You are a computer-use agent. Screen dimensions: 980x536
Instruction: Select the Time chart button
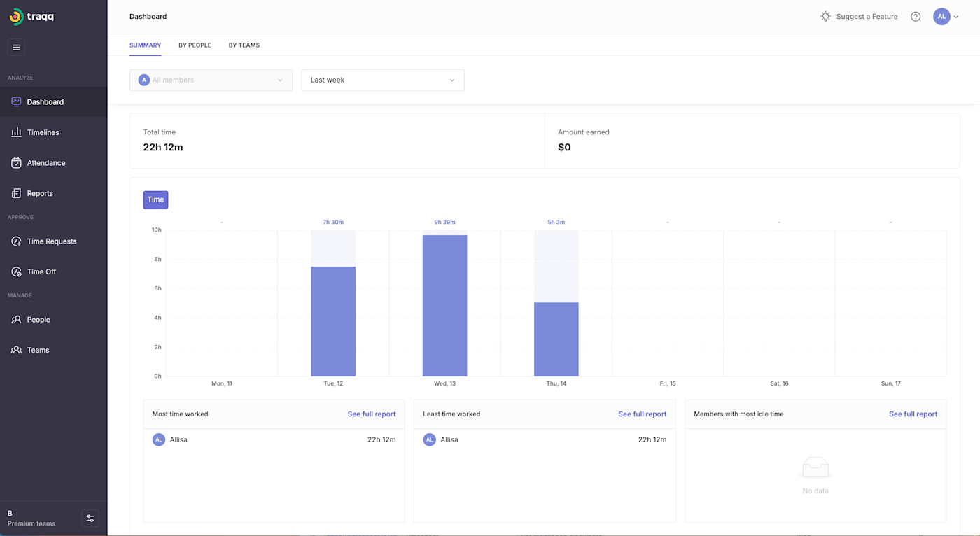[x=155, y=199]
